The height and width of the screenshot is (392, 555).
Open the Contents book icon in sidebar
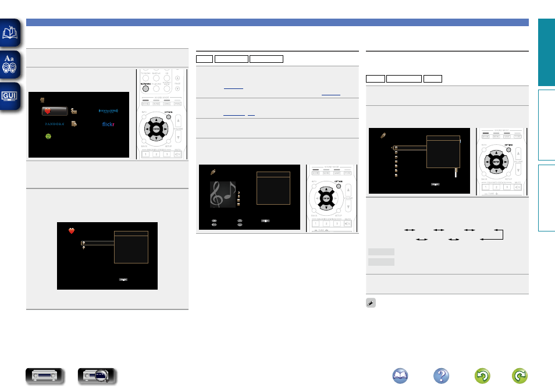click(x=10, y=33)
